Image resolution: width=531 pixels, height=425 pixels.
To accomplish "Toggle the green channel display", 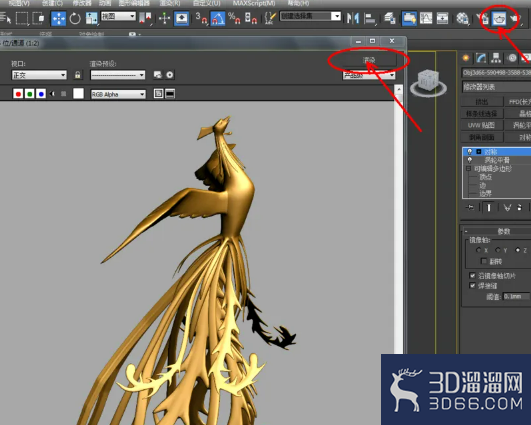I will tap(29, 94).
